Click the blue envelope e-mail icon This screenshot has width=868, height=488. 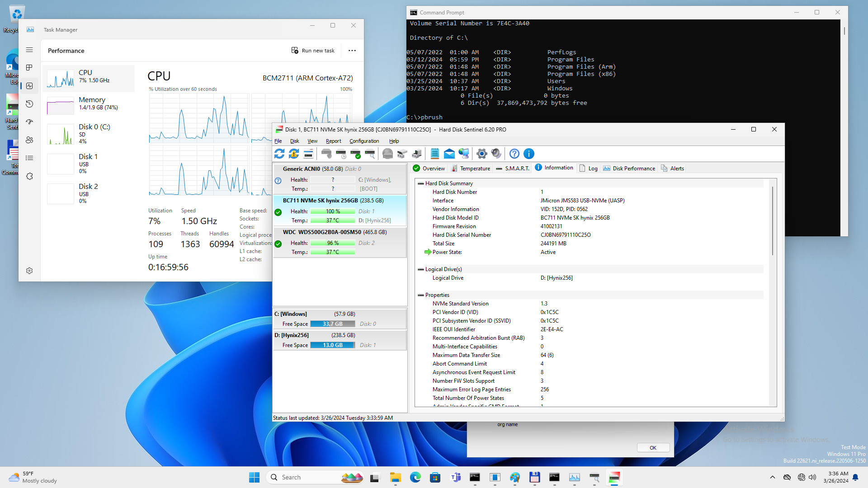coord(449,154)
